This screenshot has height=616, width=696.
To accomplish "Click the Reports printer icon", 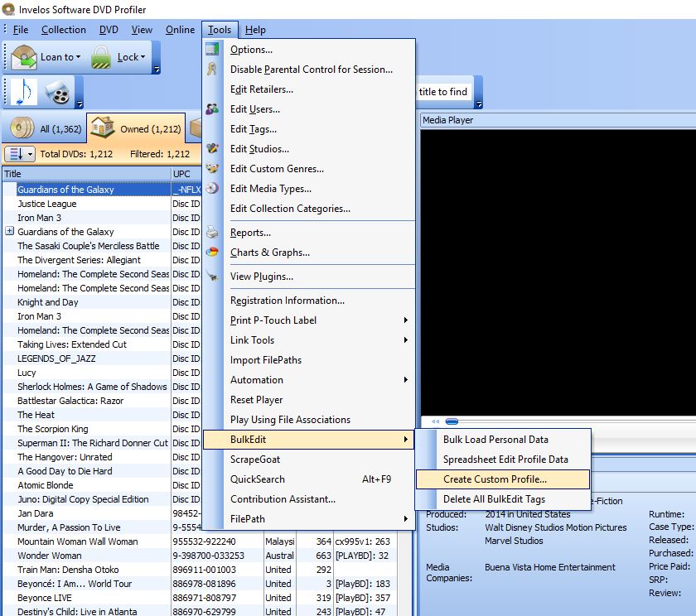I will (x=212, y=233).
